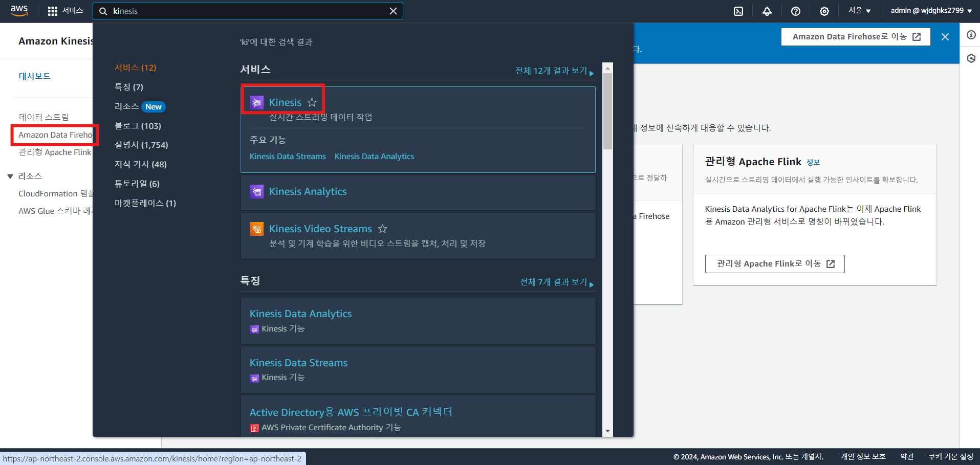
Task: Click the Kinesis Analytics service icon
Action: click(x=256, y=191)
